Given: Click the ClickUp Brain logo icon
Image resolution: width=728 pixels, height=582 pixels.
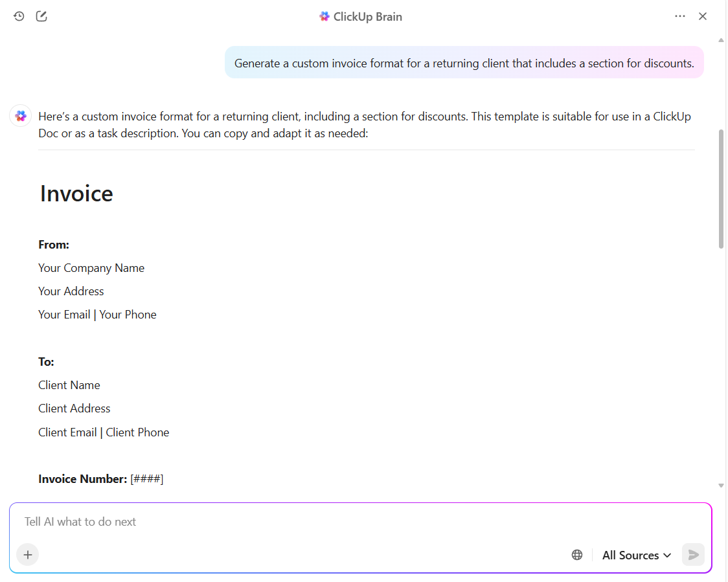Looking at the screenshot, I should point(324,16).
